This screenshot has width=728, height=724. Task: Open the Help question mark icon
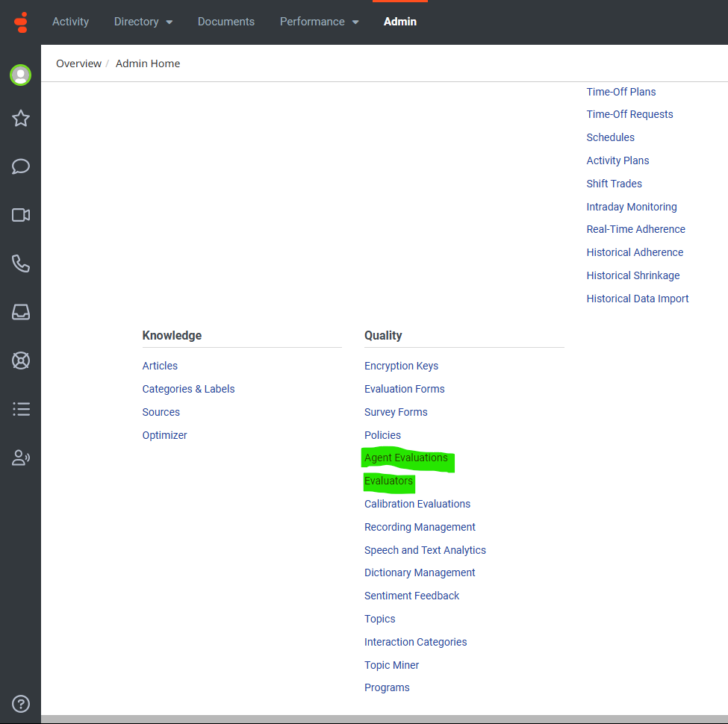coord(21,704)
